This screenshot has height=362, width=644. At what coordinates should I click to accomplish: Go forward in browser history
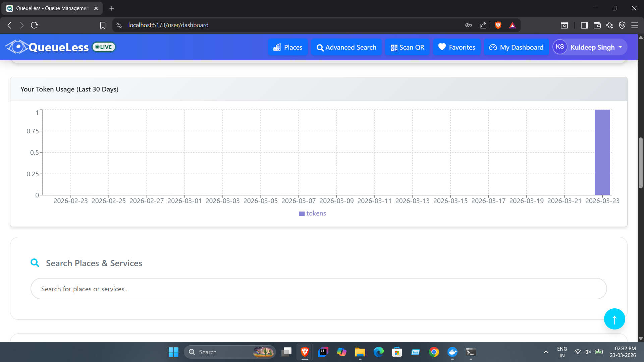point(22,25)
